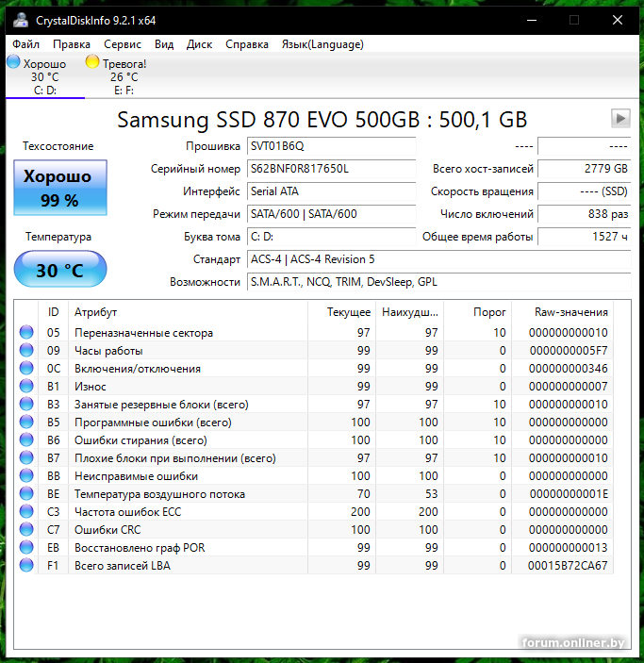This screenshot has width=644, height=663.
Task: Click the Raw-значения column header
Action: [562, 312]
